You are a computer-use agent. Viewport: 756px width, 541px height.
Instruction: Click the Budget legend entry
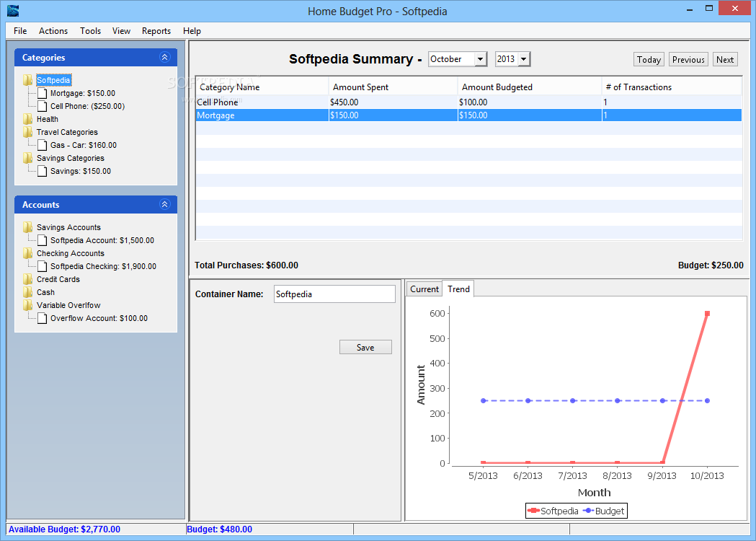[x=604, y=511]
